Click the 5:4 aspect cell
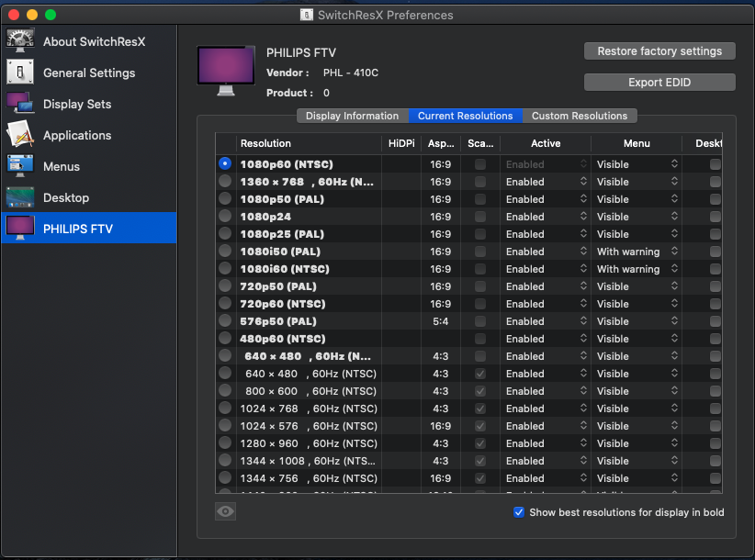 click(x=441, y=321)
